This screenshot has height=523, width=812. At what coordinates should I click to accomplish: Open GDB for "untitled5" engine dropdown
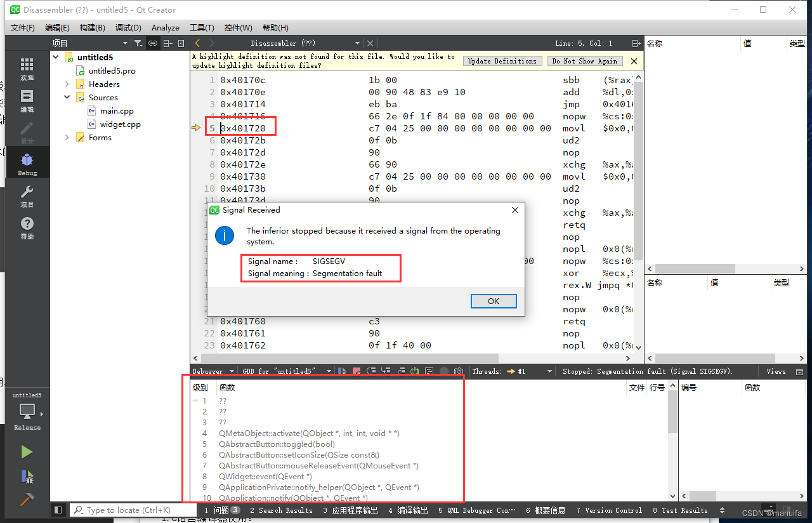pyautogui.click(x=287, y=371)
